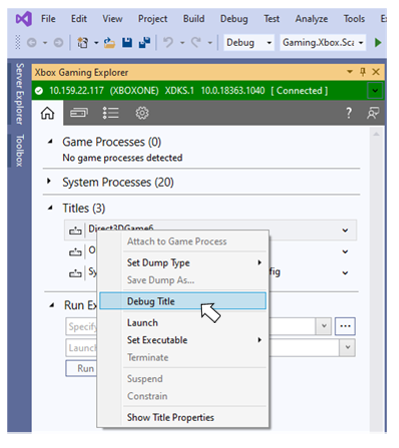The image size is (399, 448).
Task: Click the Specify executable input field
Action: click(x=191, y=326)
